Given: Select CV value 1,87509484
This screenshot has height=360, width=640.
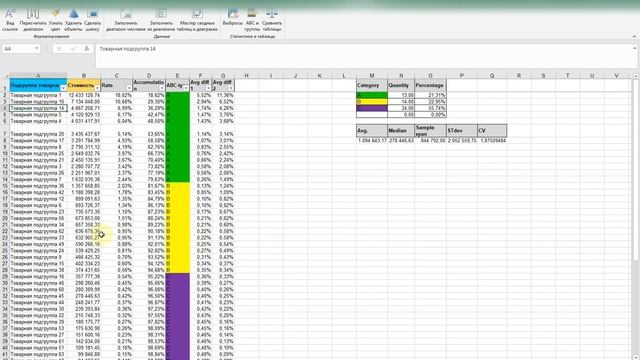Looking at the screenshot, I should tap(492, 140).
